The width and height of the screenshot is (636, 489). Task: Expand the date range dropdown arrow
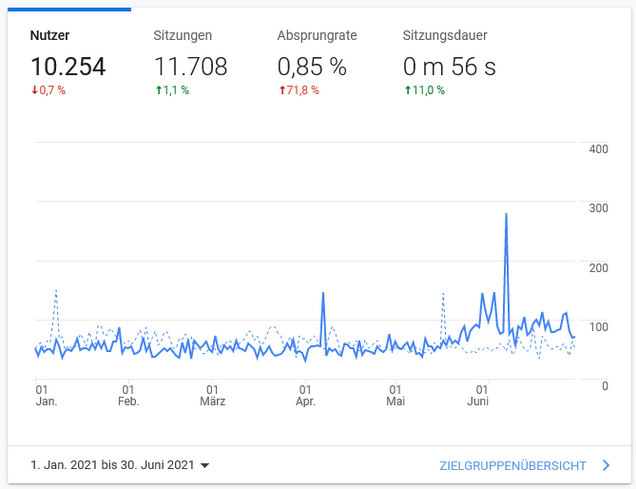pyautogui.click(x=204, y=466)
